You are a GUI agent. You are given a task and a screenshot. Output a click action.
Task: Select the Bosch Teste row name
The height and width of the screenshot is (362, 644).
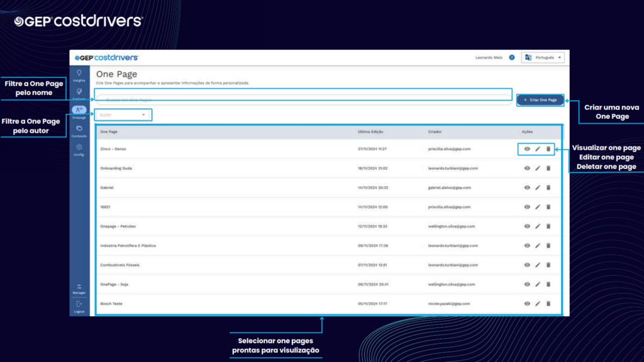coord(111,304)
